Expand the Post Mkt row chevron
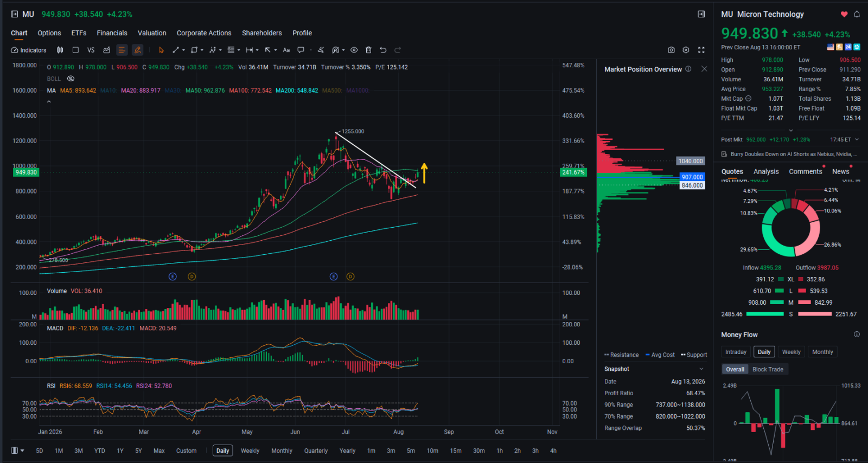Screen dimensions: 868x463 pos(857,139)
